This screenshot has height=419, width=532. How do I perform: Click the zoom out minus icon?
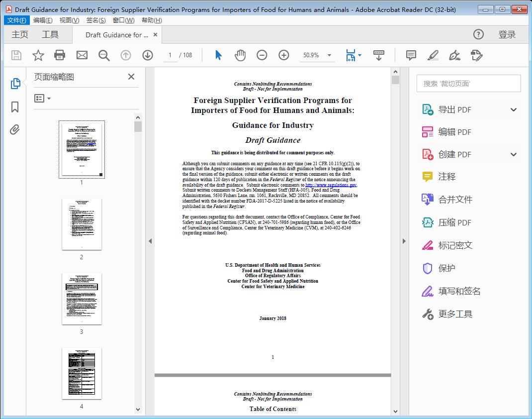(262, 55)
